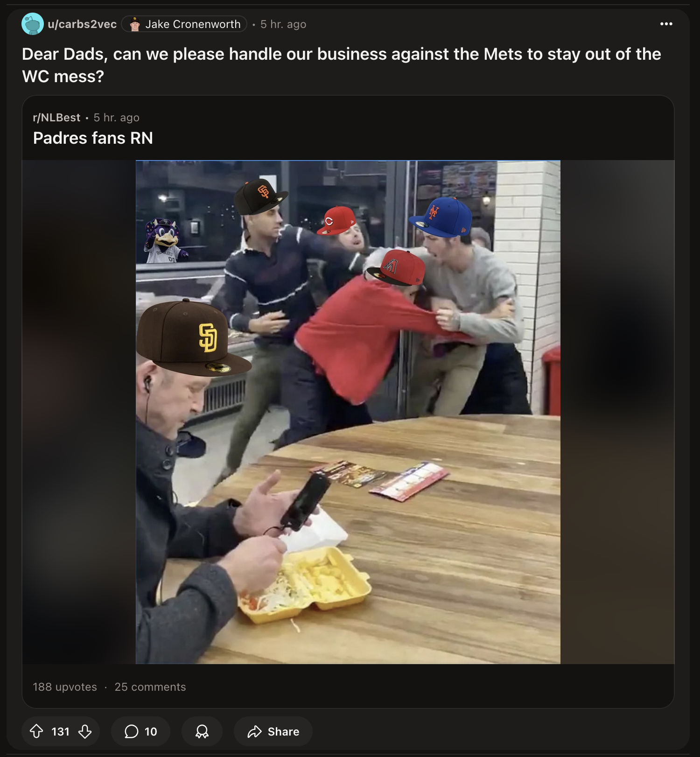The image size is (700, 757).
Task: Open the meme image thumbnail
Action: pyautogui.click(x=348, y=412)
